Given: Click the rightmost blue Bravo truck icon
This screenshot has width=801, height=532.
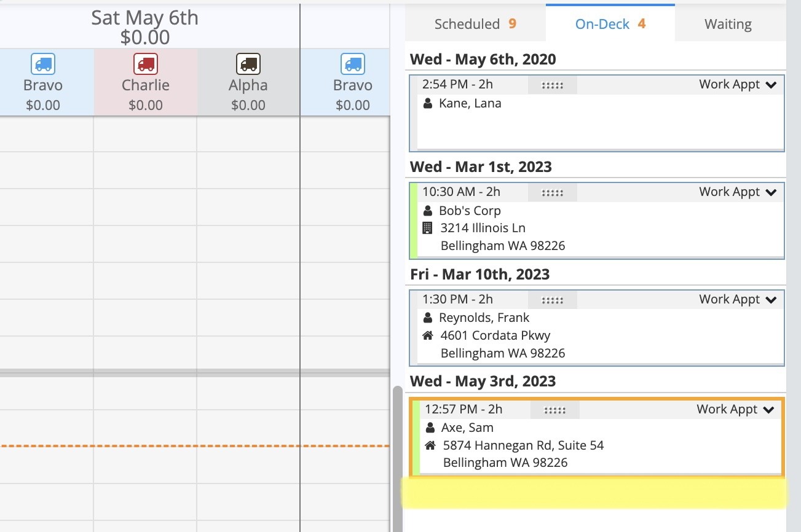Looking at the screenshot, I should (x=353, y=64).
